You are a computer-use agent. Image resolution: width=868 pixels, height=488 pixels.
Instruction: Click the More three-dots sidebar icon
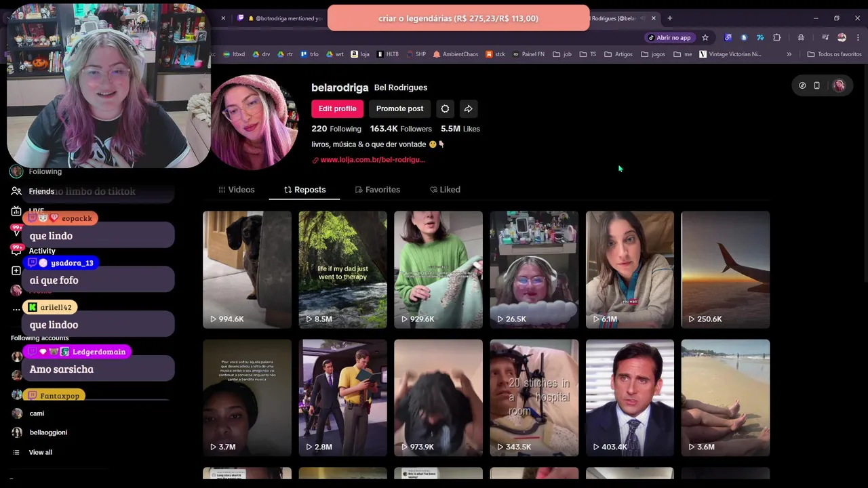click(16, 310)
